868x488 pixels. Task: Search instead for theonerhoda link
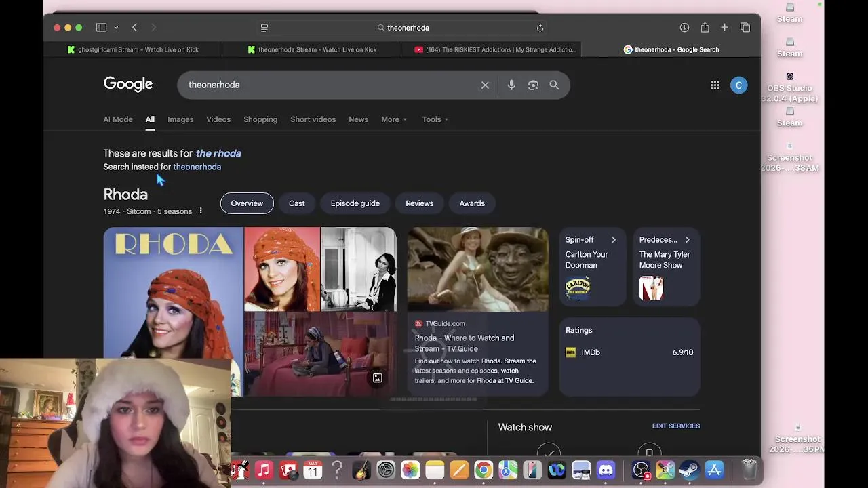(x=197, y=167)
